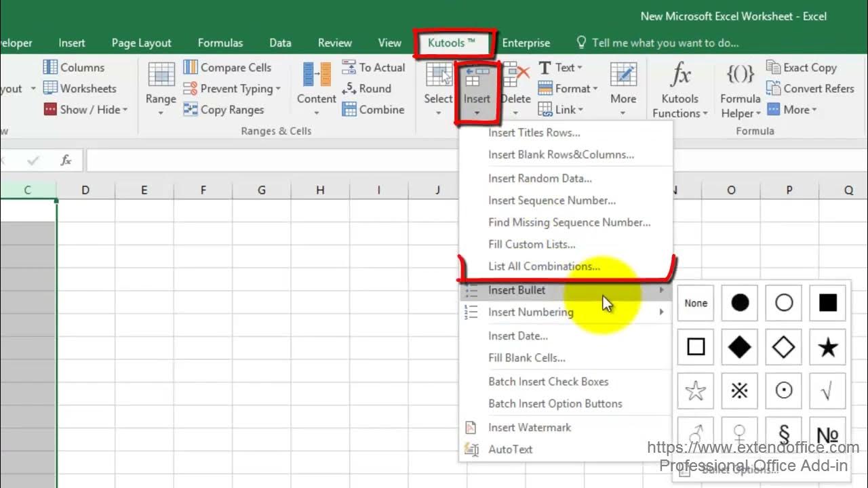Pick the solid circle bullet
868x488 pixels.
tap(740, 303)
